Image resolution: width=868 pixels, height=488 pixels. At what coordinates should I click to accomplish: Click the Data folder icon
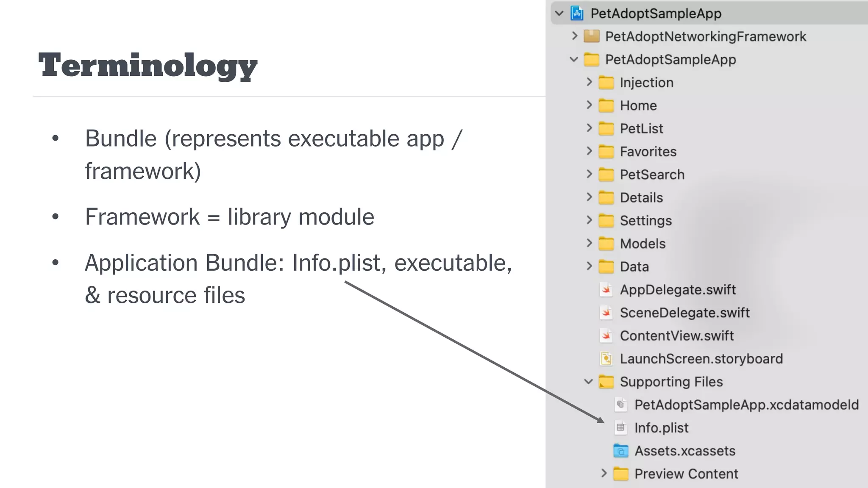click(606, 266)
